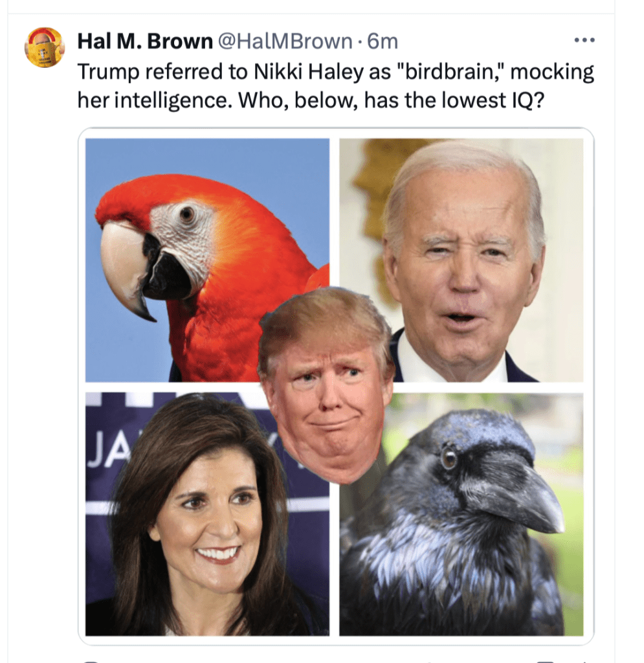The height and width of the screenshot is (663, 644).
Task: Click "lowest IQ?" at the tweet's end
Action: point(493,100)
